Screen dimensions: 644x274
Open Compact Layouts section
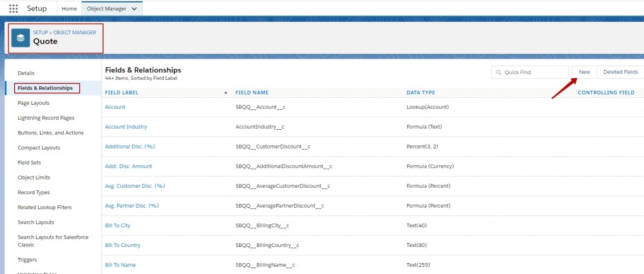pyautogui.click(x=39, y=148)
